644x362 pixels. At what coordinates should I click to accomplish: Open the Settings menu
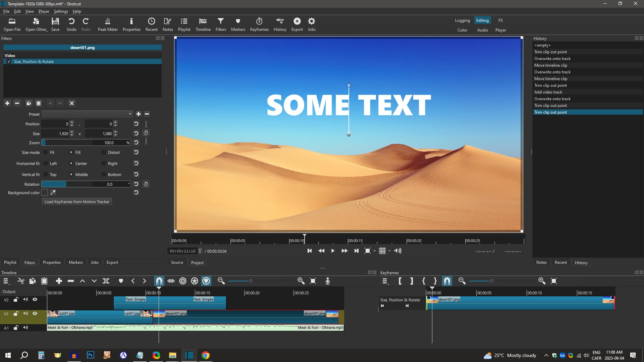(x=61, y=11)
